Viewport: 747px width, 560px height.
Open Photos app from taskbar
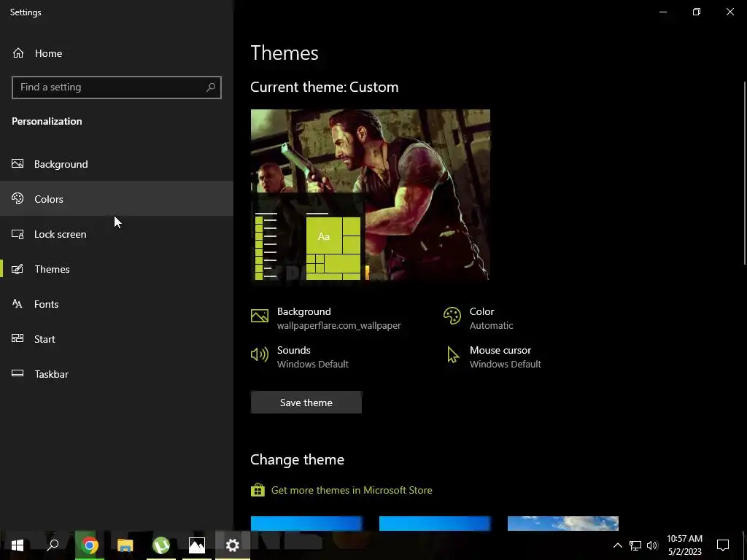point(197,545)
